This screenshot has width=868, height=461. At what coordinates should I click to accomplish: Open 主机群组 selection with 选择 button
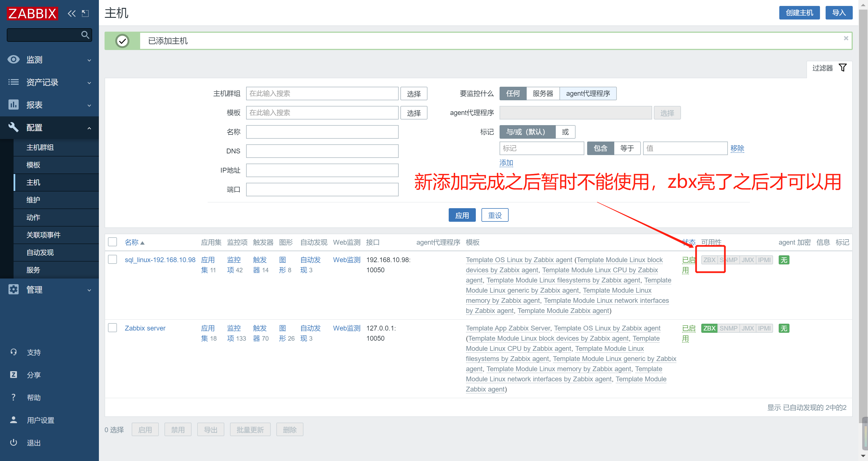click(x=414, y=94)
